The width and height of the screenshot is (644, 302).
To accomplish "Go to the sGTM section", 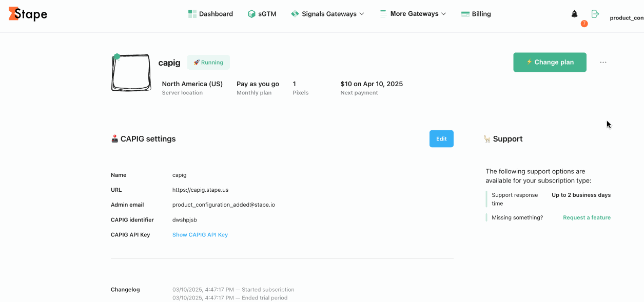I will 262,14.
